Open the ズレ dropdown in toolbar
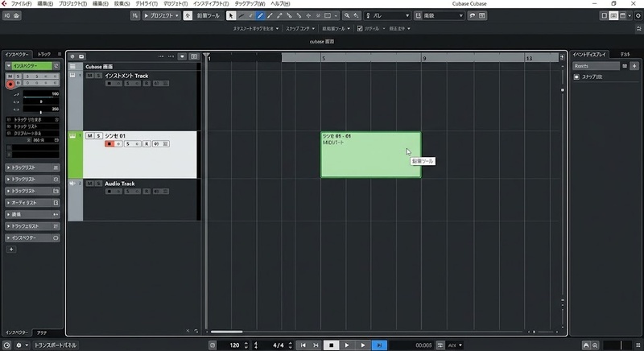Viewport: 644px width, 351px height. [387, 15]
